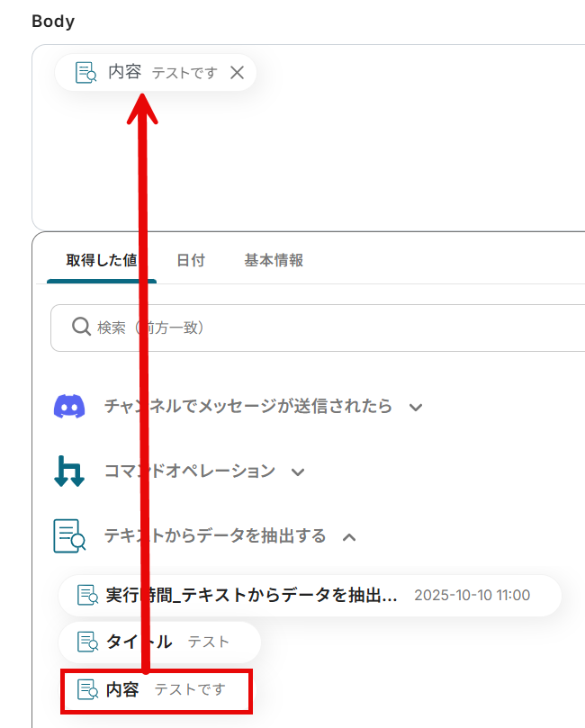
Task: Click the Discord icon beside チャンネルでメッセージが送信されたら
Action: tap(69, 407)
